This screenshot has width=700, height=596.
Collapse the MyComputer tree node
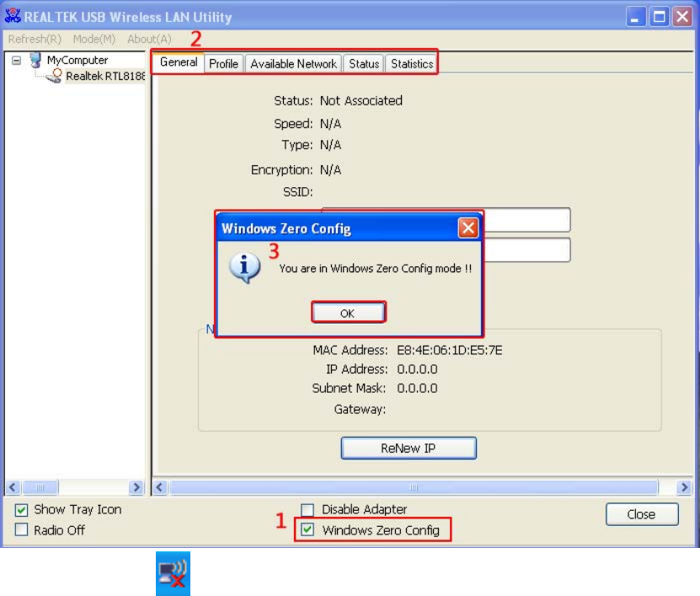click(x=17, y=61)
